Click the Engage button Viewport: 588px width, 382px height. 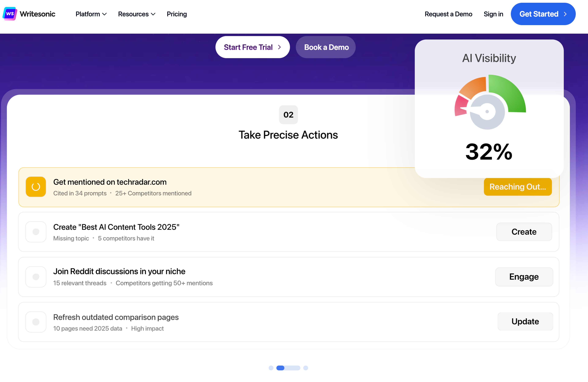(x=524, y=277)
